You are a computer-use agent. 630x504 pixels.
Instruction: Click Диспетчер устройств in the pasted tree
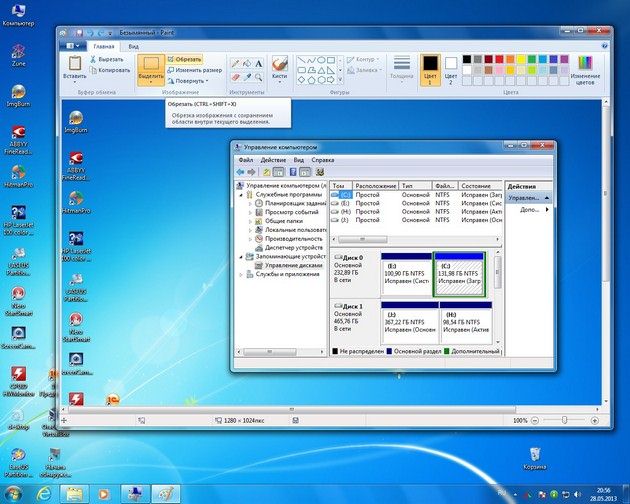294,248
